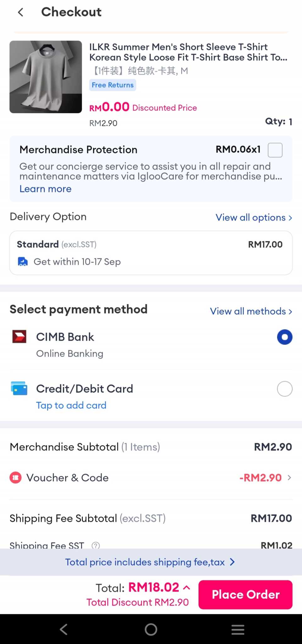
Task: Tap the delivery truck icon
Action: pos(23,262)
